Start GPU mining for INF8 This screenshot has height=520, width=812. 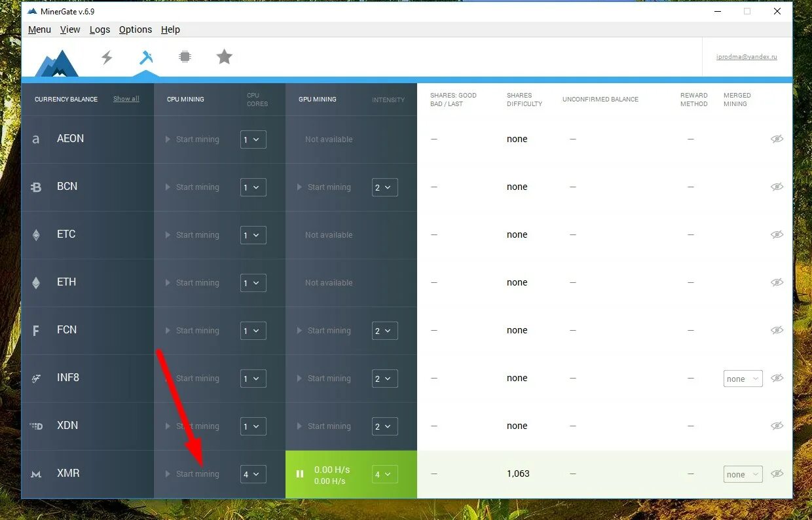pos(324,379)
